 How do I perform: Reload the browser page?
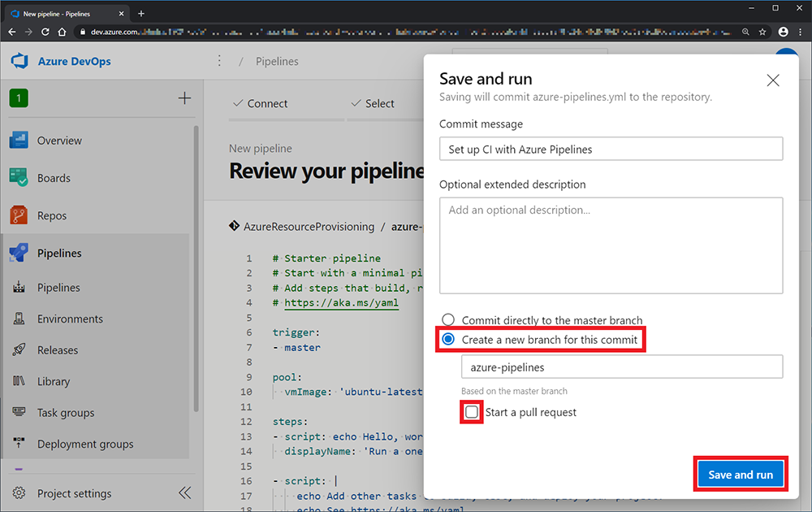click(x=45, y=32)
